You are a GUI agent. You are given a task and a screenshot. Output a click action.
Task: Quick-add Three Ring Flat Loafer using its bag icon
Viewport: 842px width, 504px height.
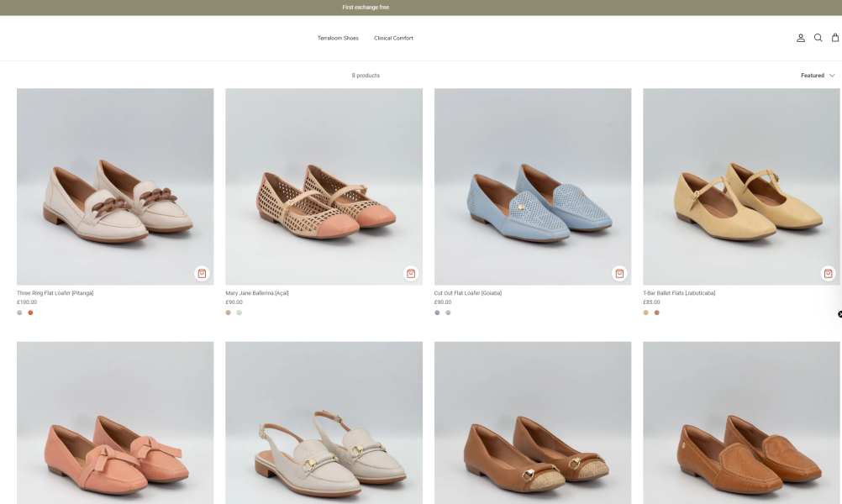tap(202, 273)
